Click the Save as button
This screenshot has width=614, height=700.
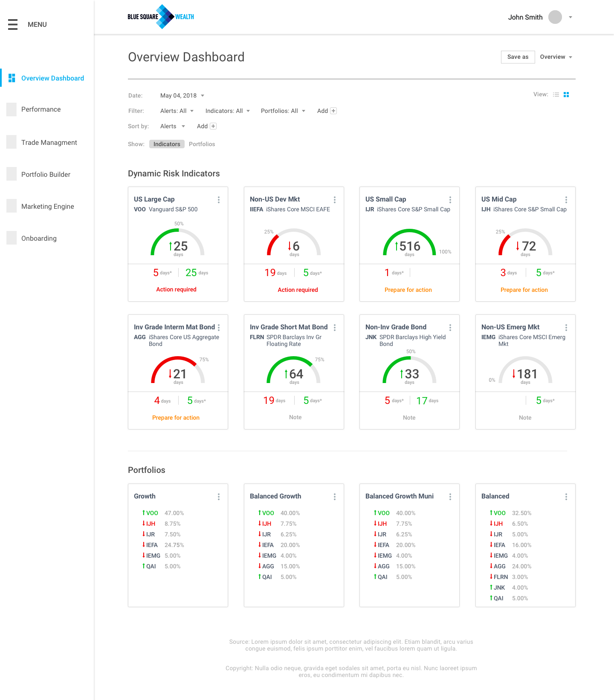pos(518,57)
